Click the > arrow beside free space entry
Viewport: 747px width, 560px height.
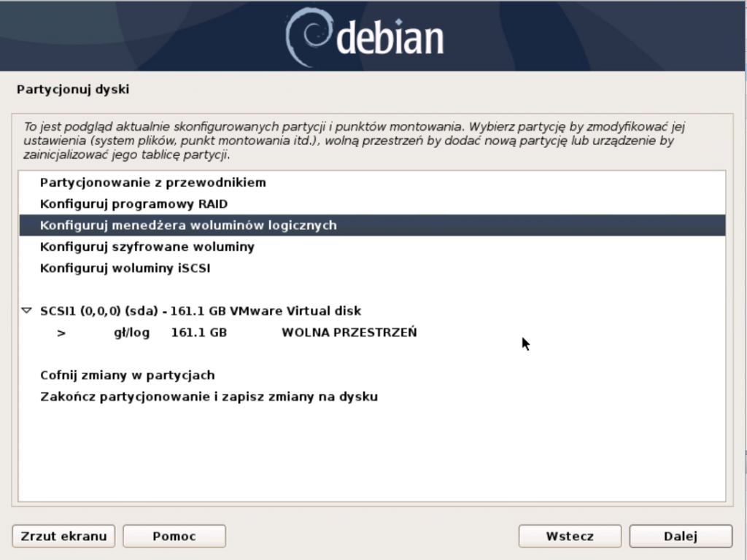tap(61, 332)
